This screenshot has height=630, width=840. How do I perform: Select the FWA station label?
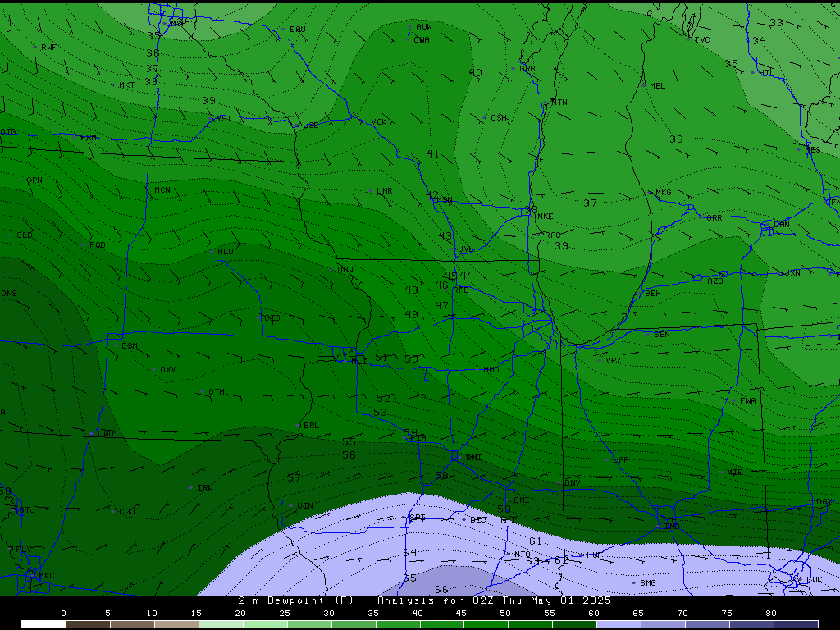pyautogui.click(x=748, y=400)
